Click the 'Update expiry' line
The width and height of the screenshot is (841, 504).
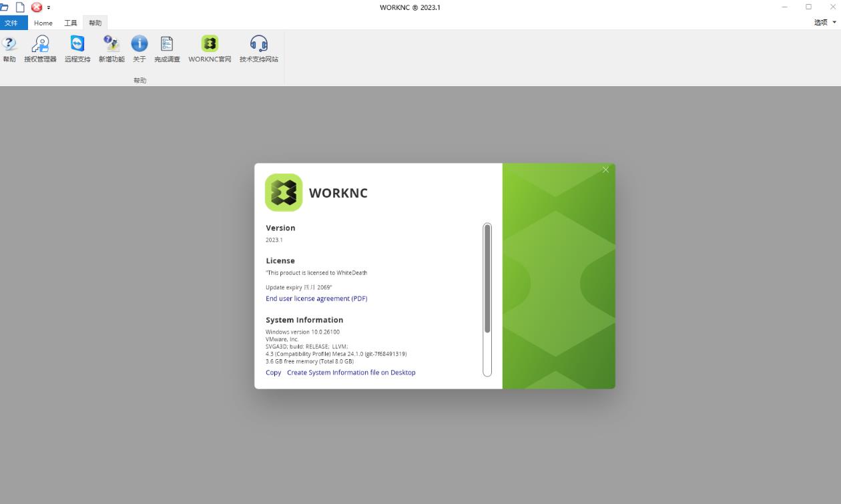[x=299, y=287]
